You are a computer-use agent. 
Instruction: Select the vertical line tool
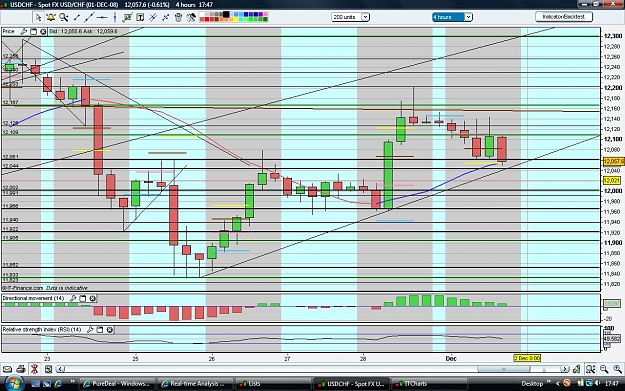point(115,17)
